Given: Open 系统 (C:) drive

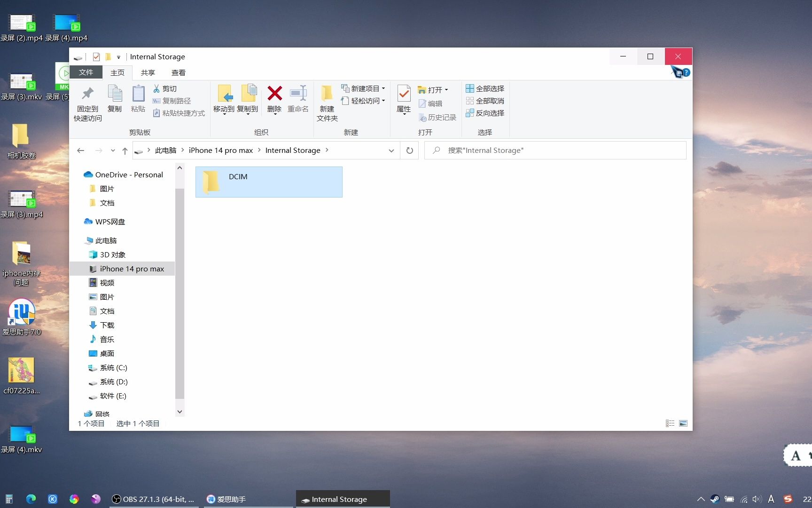Looking at the screenshot, I should (x=108, y=367).
